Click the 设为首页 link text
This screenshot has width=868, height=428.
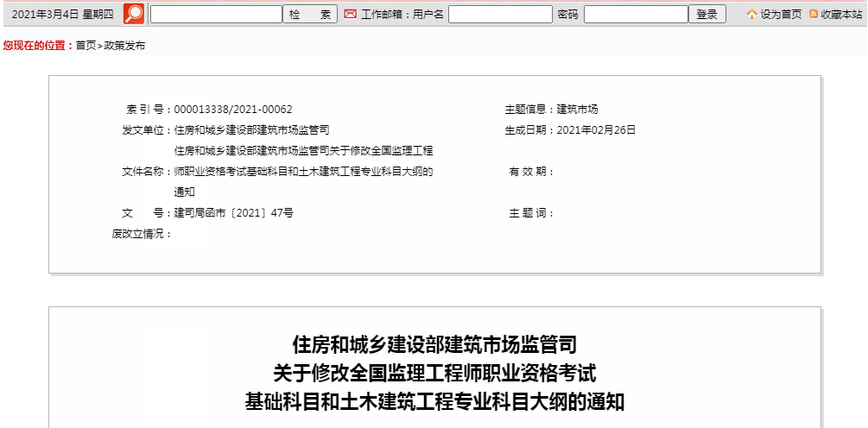click(x=781, y=15)
